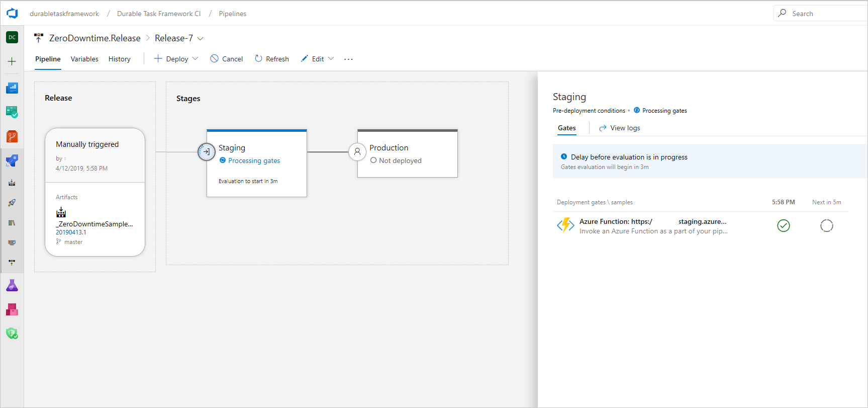Click the Deploy button
868x408 pixels.
(x=171, y=59)
